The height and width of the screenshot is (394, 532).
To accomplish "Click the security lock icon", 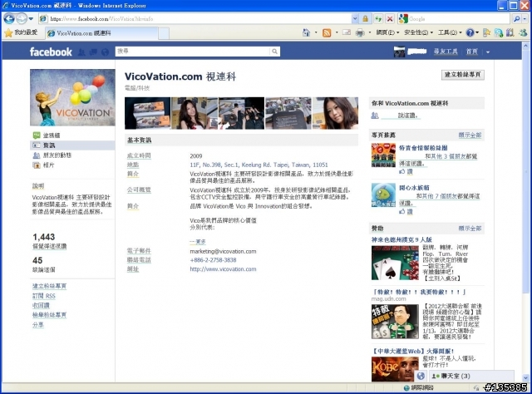I will (366, 19).
